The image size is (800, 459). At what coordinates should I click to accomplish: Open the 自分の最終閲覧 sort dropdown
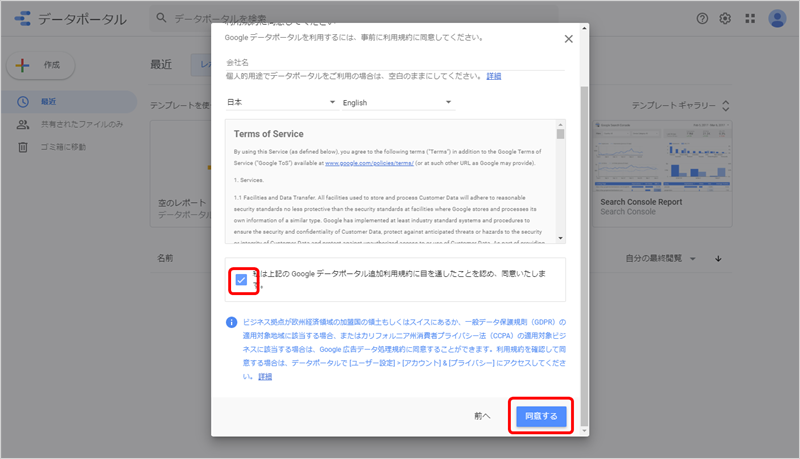[x=661, y=259]
